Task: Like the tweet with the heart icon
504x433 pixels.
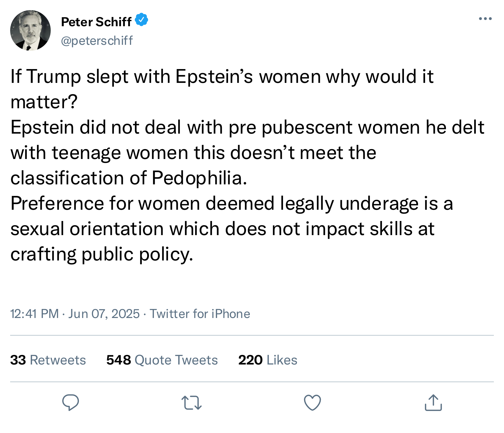Action: point(312,403)
